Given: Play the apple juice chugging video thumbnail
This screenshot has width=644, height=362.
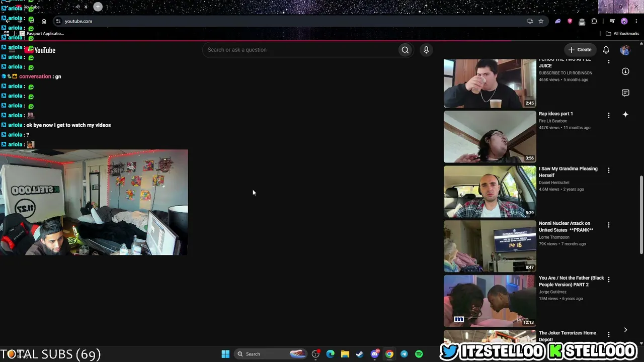Looking at the screenshot, I should (490, 83).
